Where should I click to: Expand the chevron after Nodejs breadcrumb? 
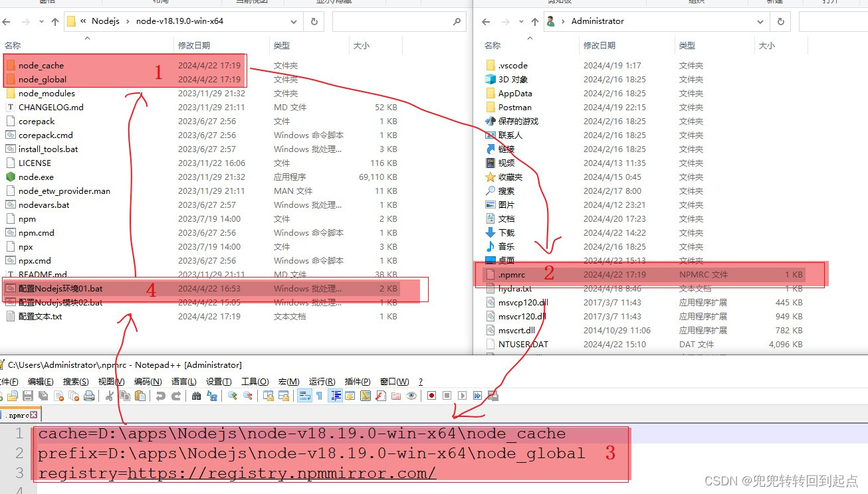(128, 21)
